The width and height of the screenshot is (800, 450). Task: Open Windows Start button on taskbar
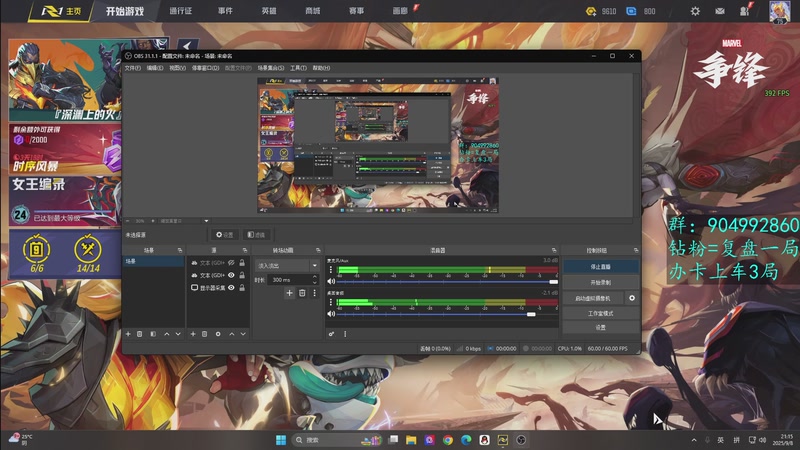[281, 440]
